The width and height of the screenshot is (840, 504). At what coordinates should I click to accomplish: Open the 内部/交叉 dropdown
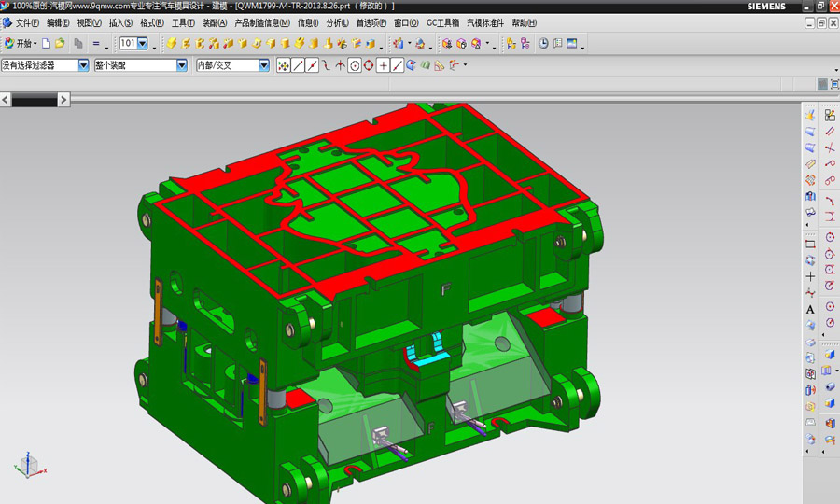click(x=264, y=65)
